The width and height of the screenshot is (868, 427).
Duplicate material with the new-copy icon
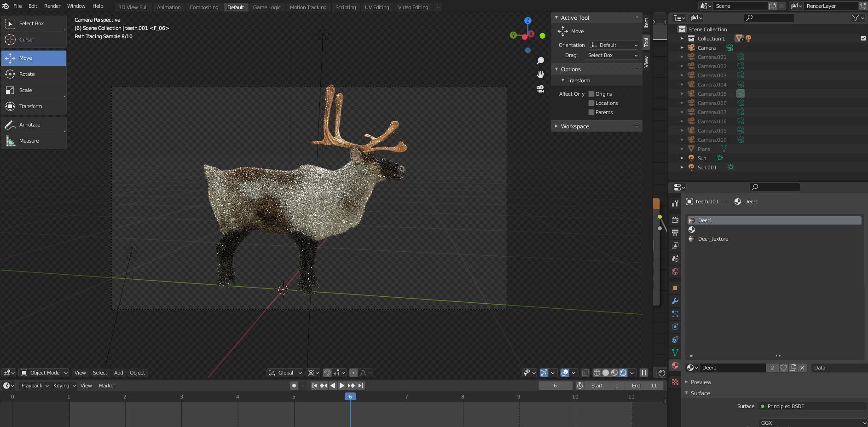[793, 368]
